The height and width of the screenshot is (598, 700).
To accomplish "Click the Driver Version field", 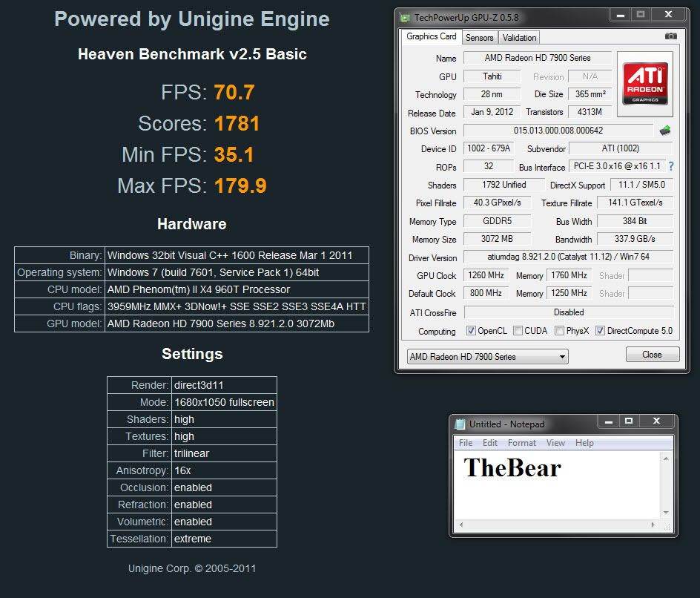I will tap(568, 257).
